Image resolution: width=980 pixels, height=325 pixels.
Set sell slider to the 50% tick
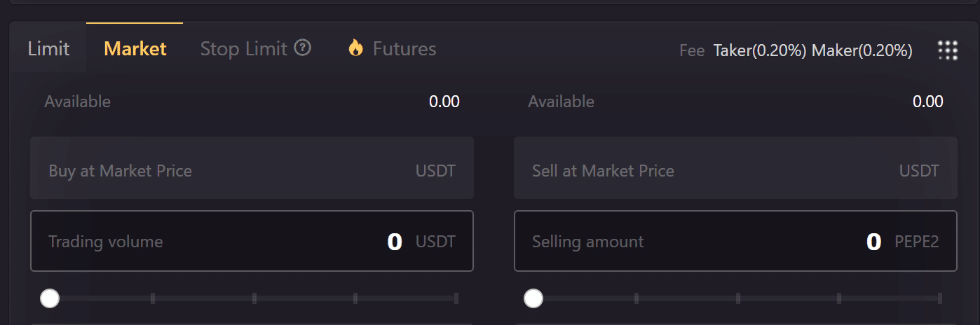pyautogui.click(x=737, y=299)
